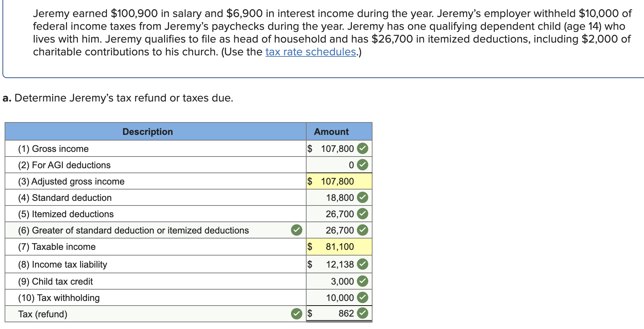
Task: Click the Itemized deductions amount 26,700
Action: [339, 214]
